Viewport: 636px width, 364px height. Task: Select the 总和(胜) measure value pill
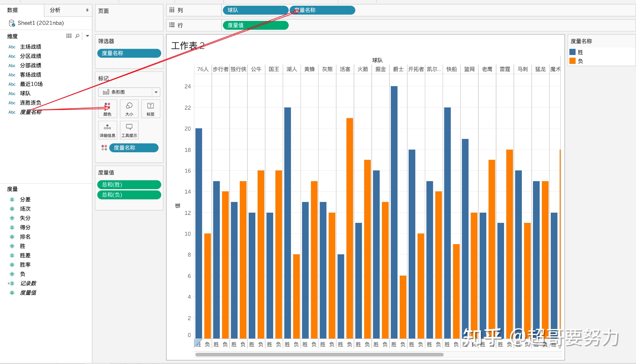pyautogui.click(x=129, y=184)
